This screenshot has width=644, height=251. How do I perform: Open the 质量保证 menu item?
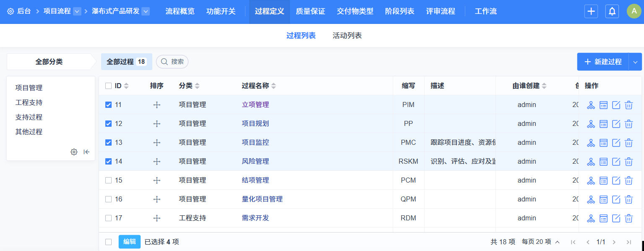pos(310,11)
